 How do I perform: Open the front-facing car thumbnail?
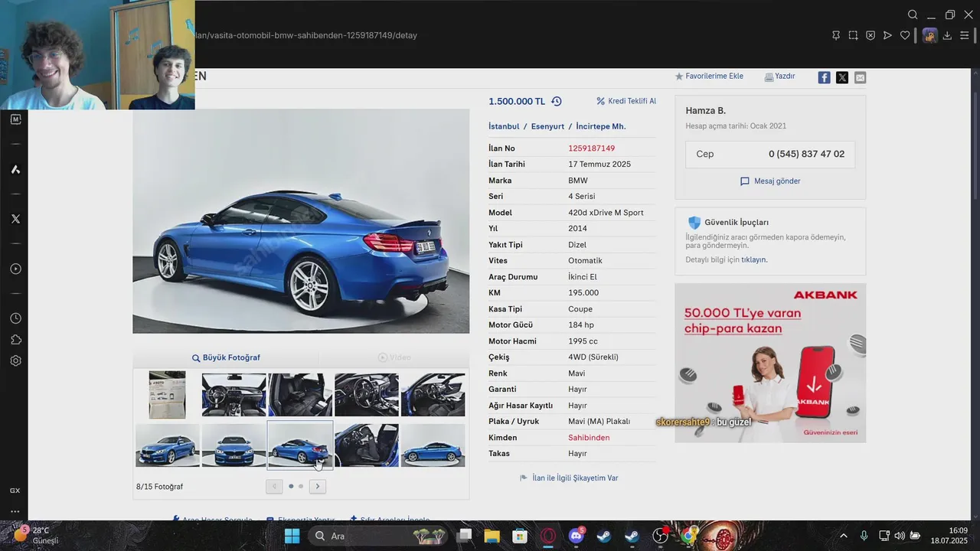click(x=234, y=445)
